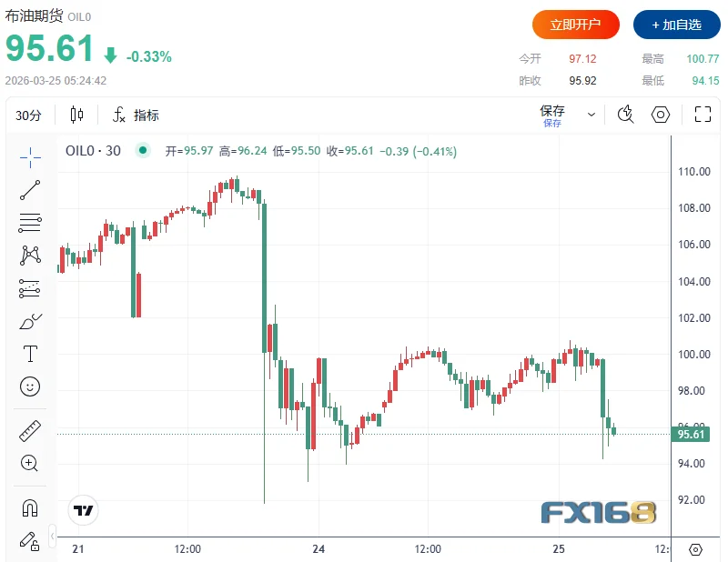This screenshot has height=562, width=728.
Task: Toggle the green OIL0 market status dot
Action: pyautogui.click(x=142, y=151)
